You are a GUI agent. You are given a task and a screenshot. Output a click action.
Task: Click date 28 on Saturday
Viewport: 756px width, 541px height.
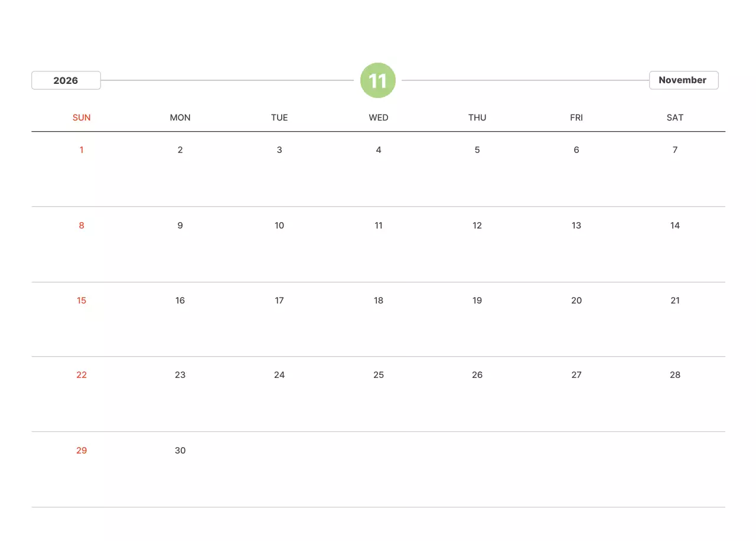point(675,375)
